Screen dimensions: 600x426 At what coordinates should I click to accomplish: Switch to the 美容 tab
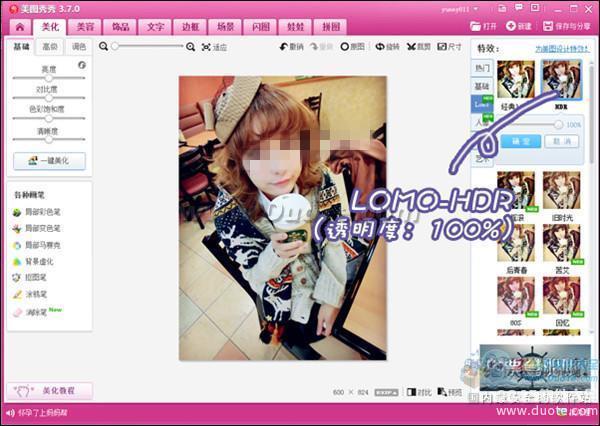[86, 26]
